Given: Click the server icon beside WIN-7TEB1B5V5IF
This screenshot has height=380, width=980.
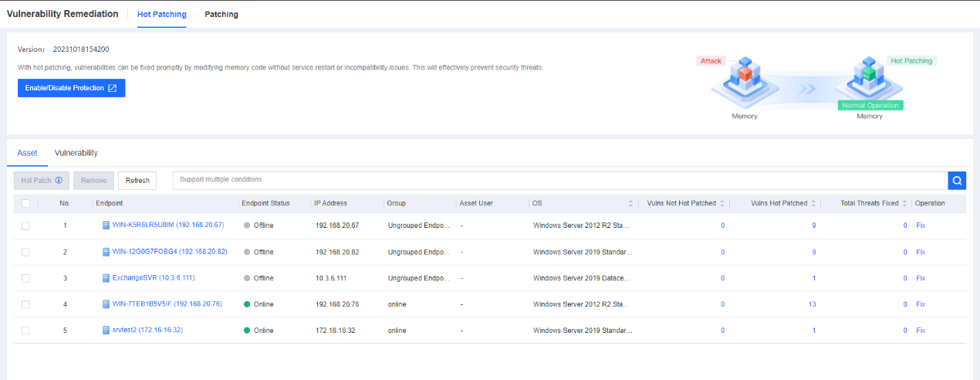Looking at the screenshot, I should tap(106, 304).
